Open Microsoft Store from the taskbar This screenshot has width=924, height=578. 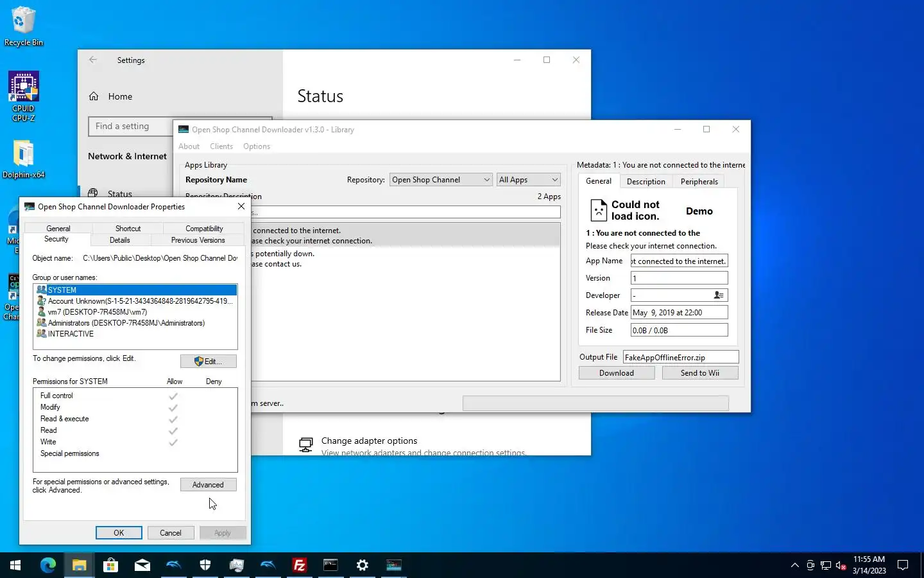[110, 565]
